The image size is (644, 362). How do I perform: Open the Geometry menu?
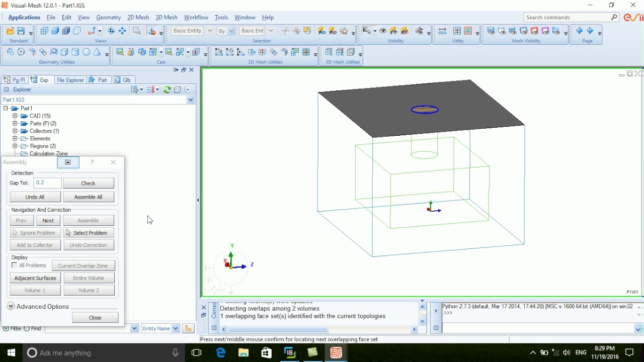click(108, 17)
